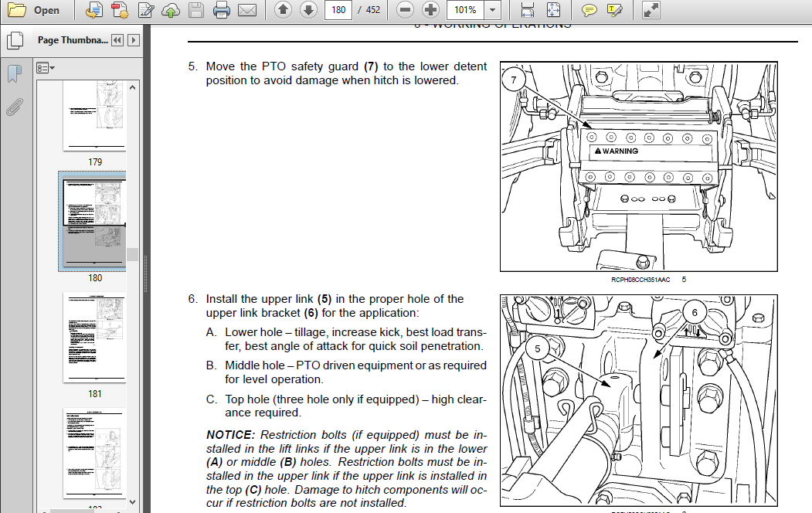The height and width of the screenshot is (513, 812).
Task: Click the WARNING label in the figure
Action: coord(617,151)
